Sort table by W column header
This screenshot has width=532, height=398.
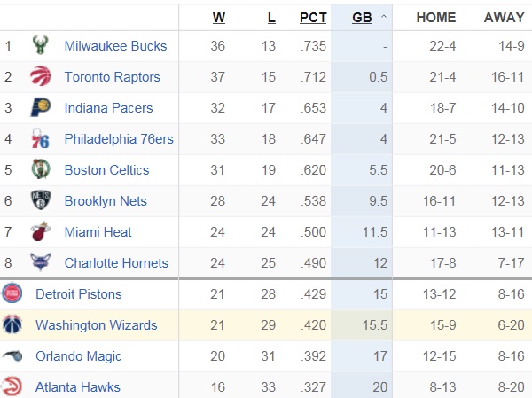pyautogui.click(x=219, y=17)
